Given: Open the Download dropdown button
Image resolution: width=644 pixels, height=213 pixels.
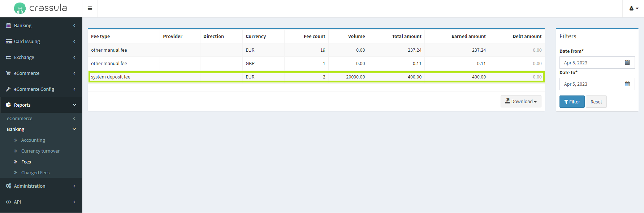Looking at the screenshot, I should [x=520, y=101].
